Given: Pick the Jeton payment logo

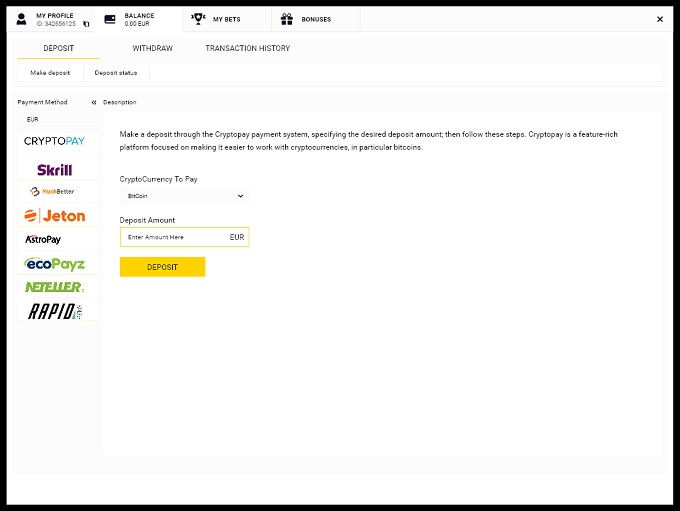Looking at the screenshot, I should (54, 215).
